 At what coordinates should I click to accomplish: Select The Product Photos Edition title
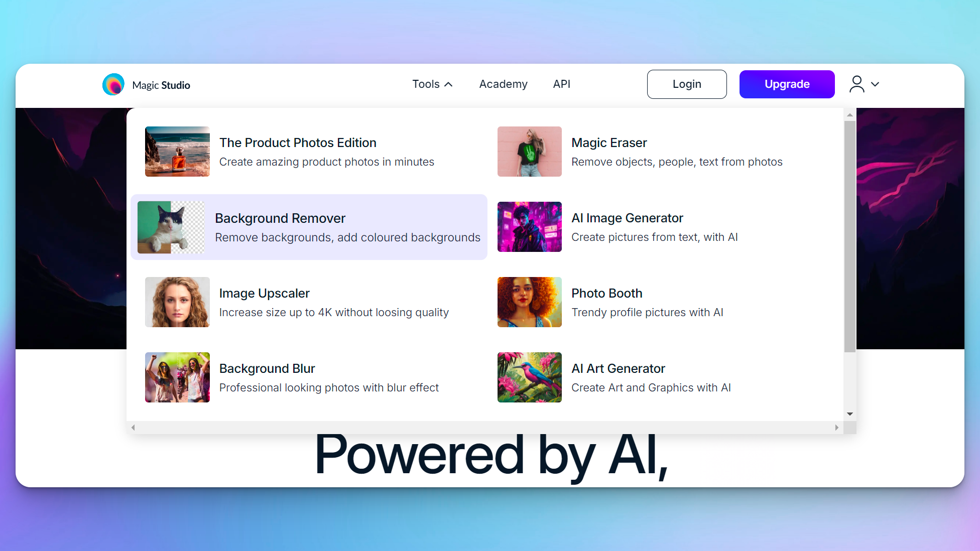point(298,143)
